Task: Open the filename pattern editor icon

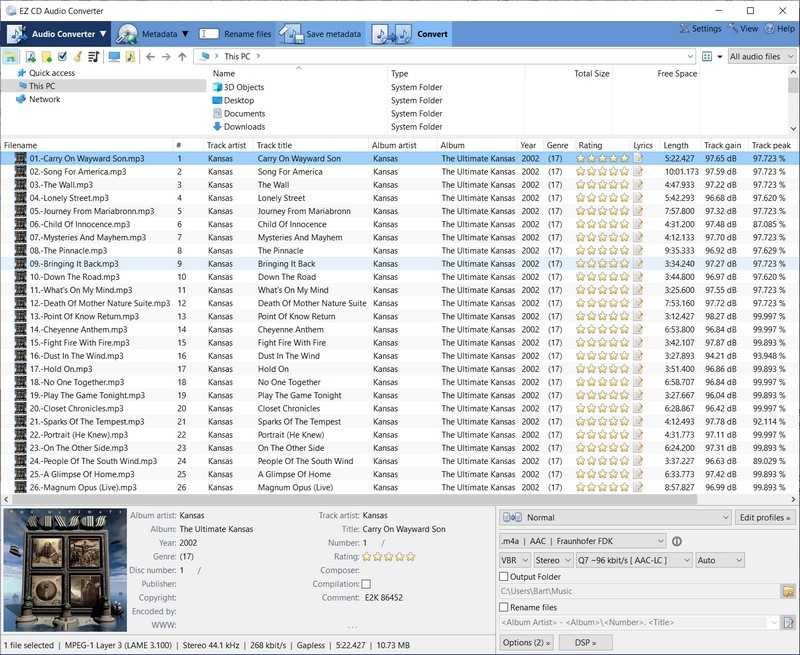Action: click(788, 622)
